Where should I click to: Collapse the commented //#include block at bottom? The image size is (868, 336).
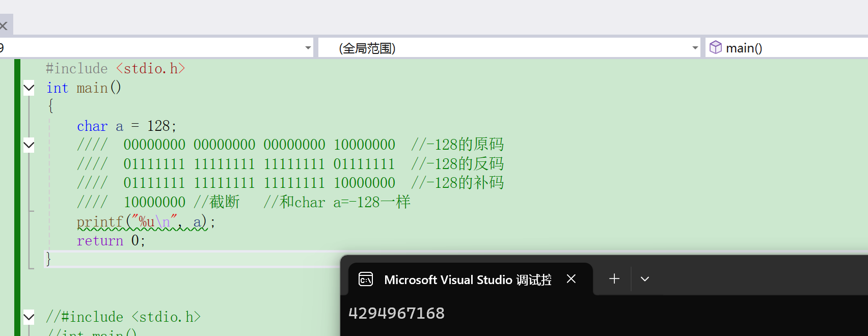coord(29,317)
